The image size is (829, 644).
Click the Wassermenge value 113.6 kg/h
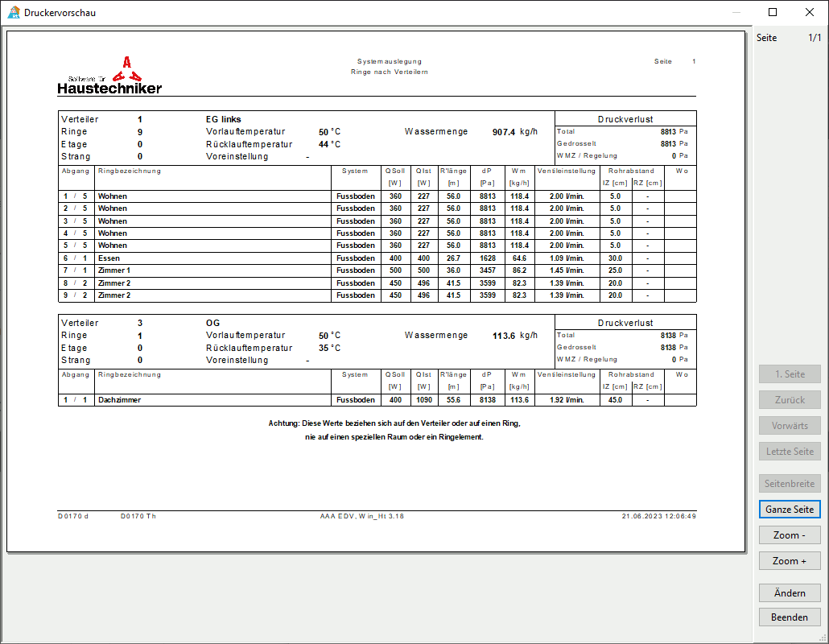(x=514, y=335)
